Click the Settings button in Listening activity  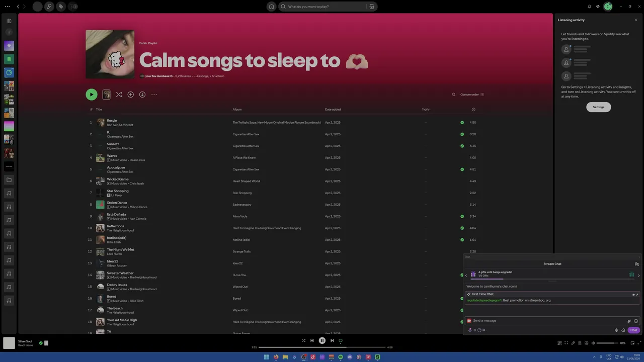[x=598, y=107]
